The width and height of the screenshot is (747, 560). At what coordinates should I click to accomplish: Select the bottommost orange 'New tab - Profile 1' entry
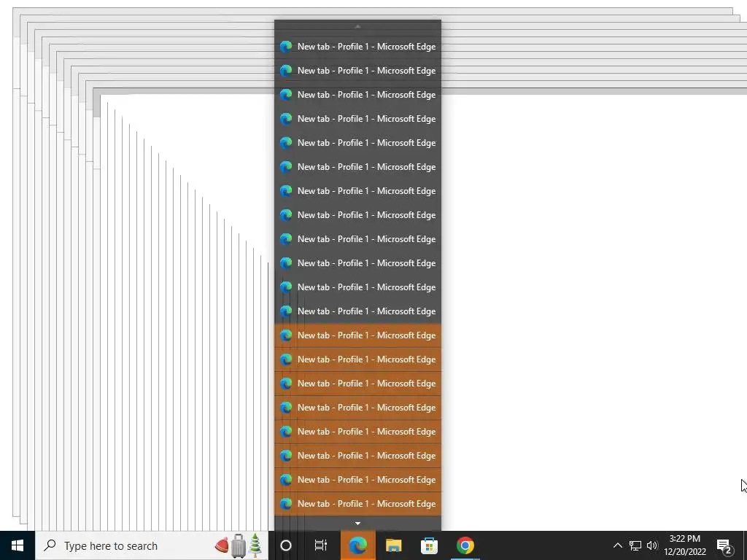[357, 504]
